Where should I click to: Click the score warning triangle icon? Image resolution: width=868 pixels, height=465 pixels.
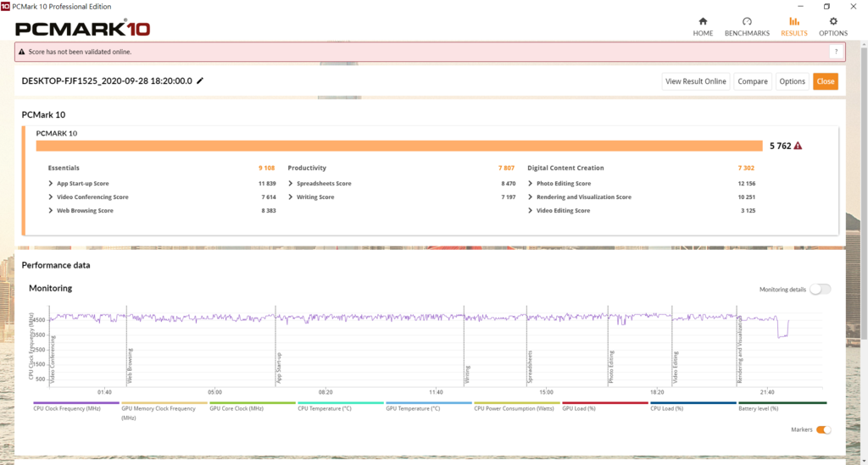(798, 146)
